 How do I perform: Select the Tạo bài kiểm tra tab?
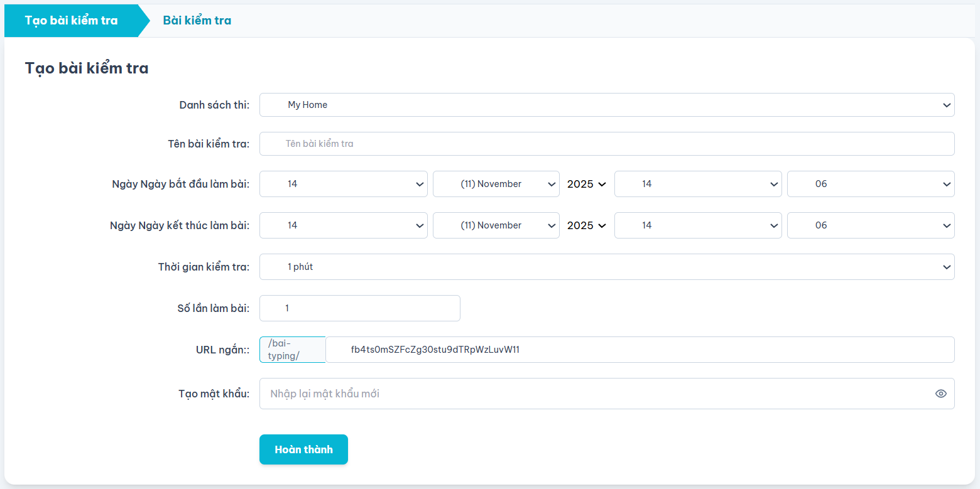tap(71, 20)
